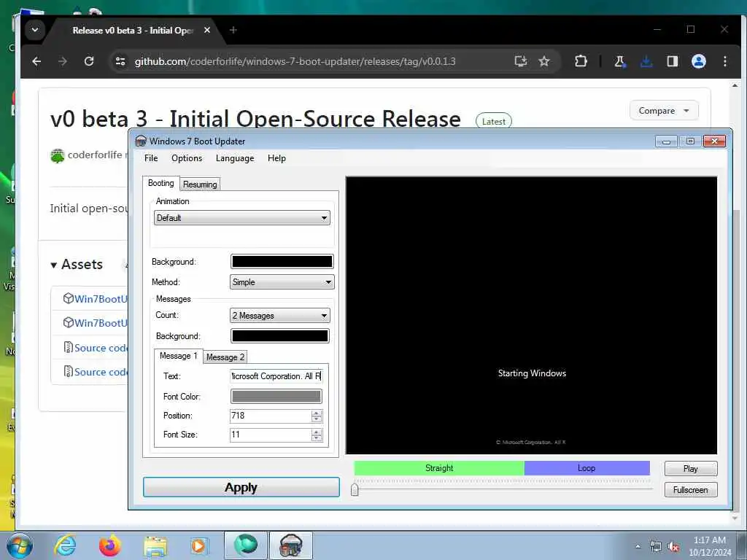Expand the Count 2 Messages dropdown

click(x=280, y=315)
